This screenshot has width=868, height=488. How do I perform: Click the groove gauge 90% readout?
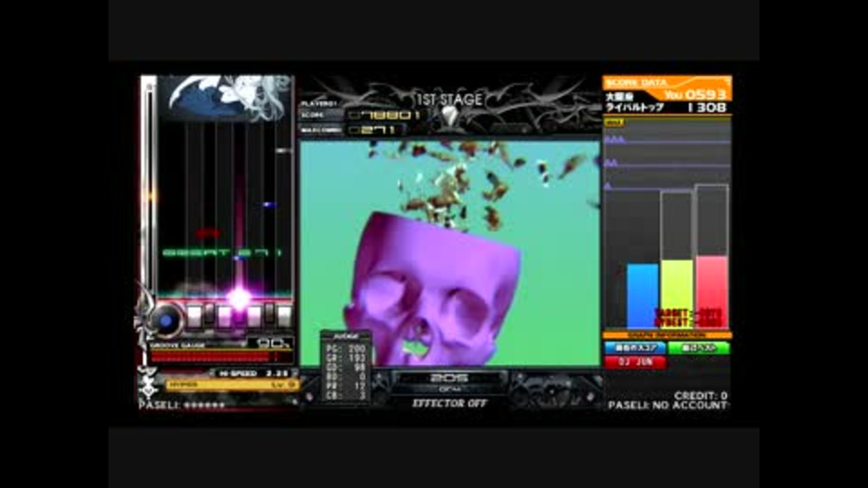pos(274,343)
